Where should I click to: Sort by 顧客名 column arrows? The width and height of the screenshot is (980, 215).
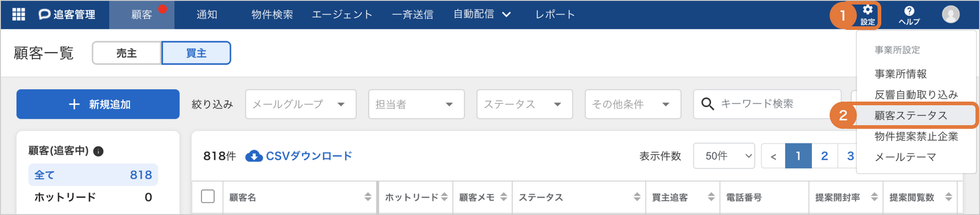click(x=368, y=197)
